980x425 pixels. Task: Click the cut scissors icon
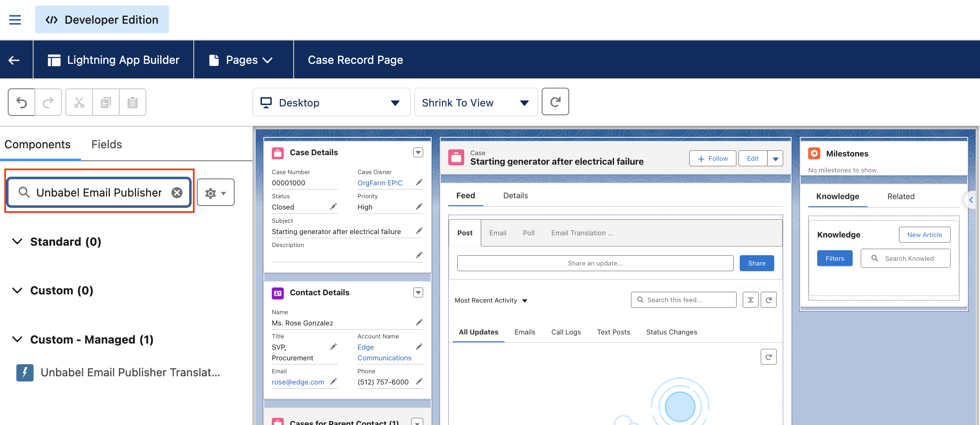coord(79,102)
